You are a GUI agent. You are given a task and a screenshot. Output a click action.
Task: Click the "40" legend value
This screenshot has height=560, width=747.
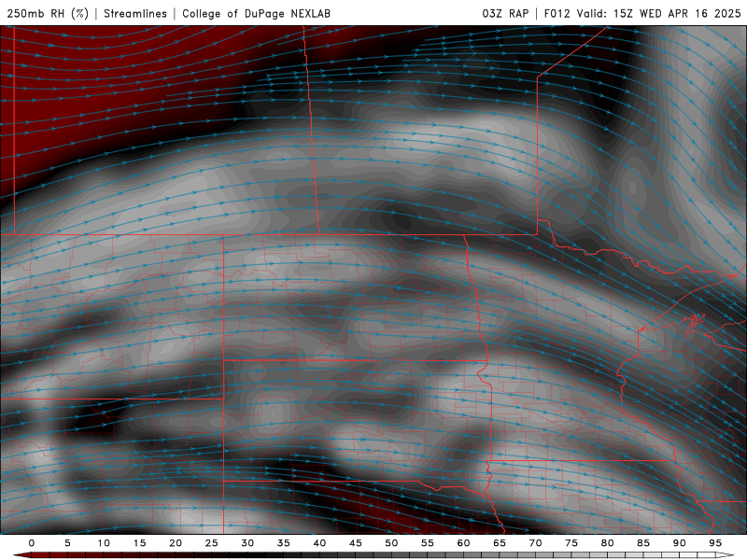coord(319,543)
